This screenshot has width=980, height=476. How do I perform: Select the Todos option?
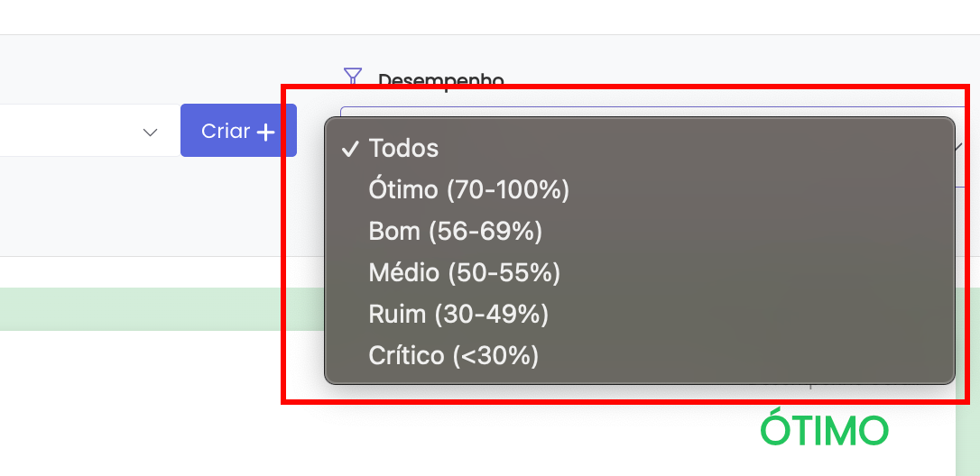coord(404,149)
